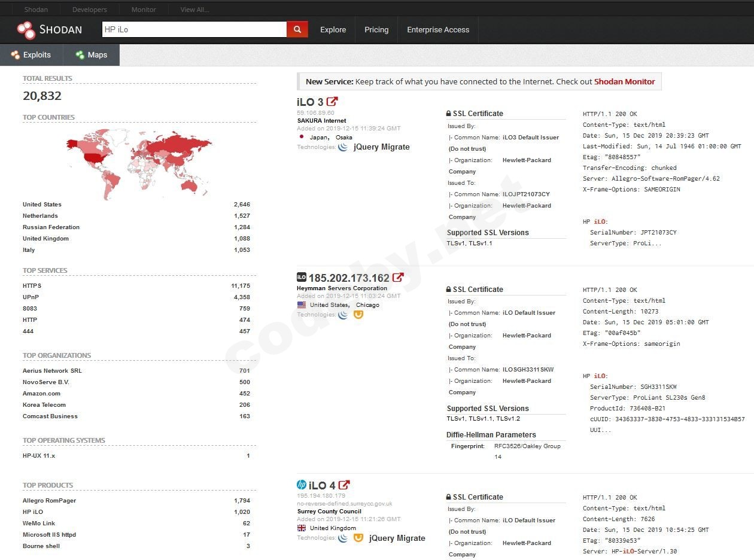Image resolution: width=754 pixels, height=560 pixels.
Task: Click the black iLO badge icon
Action: tap(302, 277)
